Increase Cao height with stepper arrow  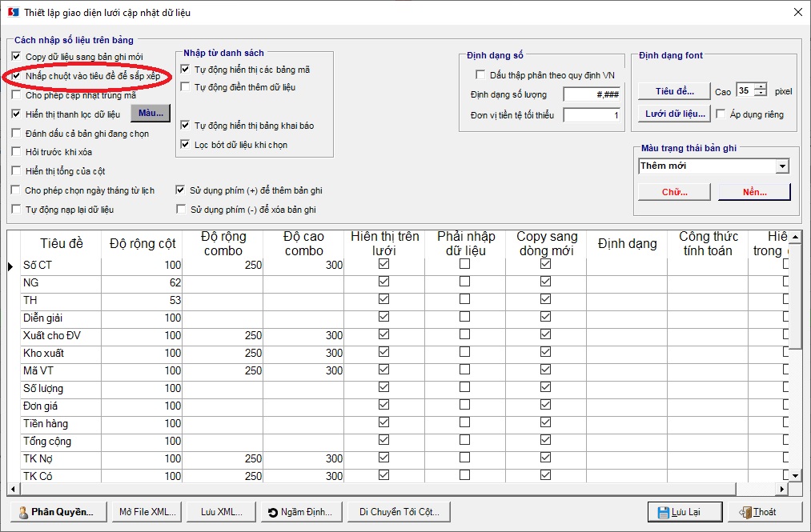(x=761, y=87)
